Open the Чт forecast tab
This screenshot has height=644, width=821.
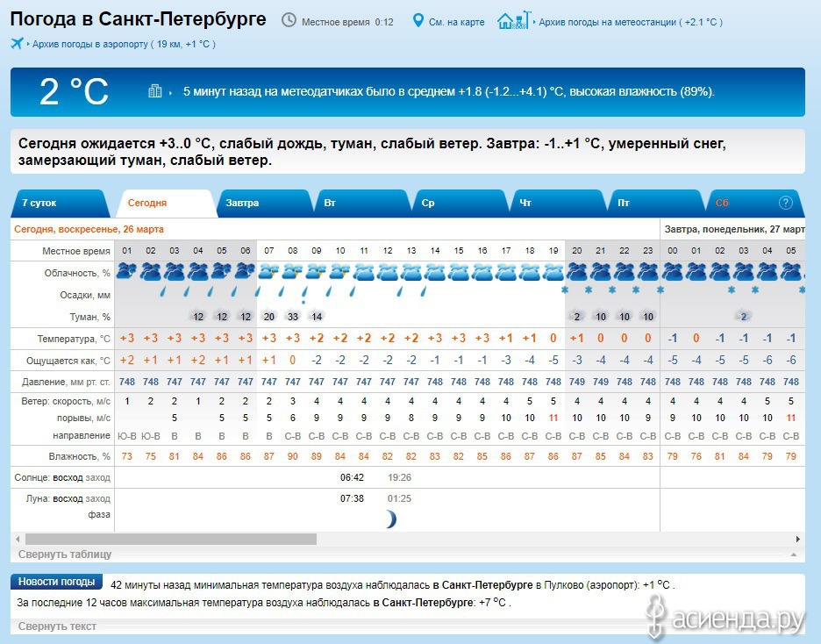(557, 204)
